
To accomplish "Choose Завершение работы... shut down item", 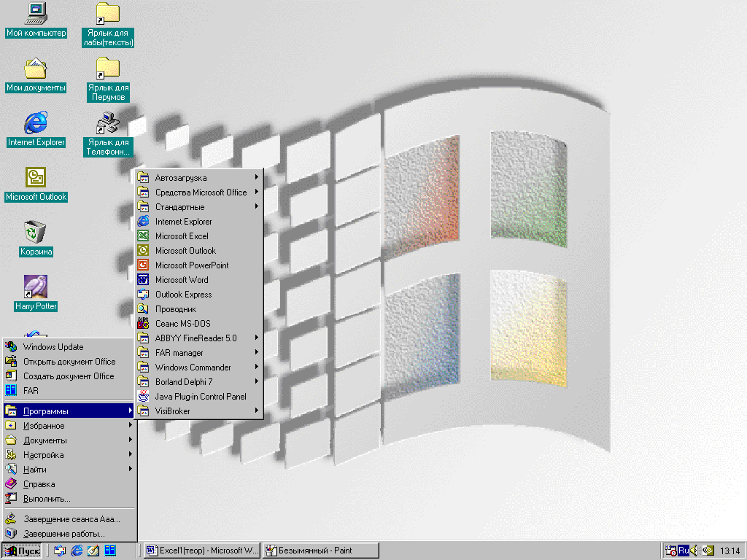I will pyautogui.click(x=69, y=534).
